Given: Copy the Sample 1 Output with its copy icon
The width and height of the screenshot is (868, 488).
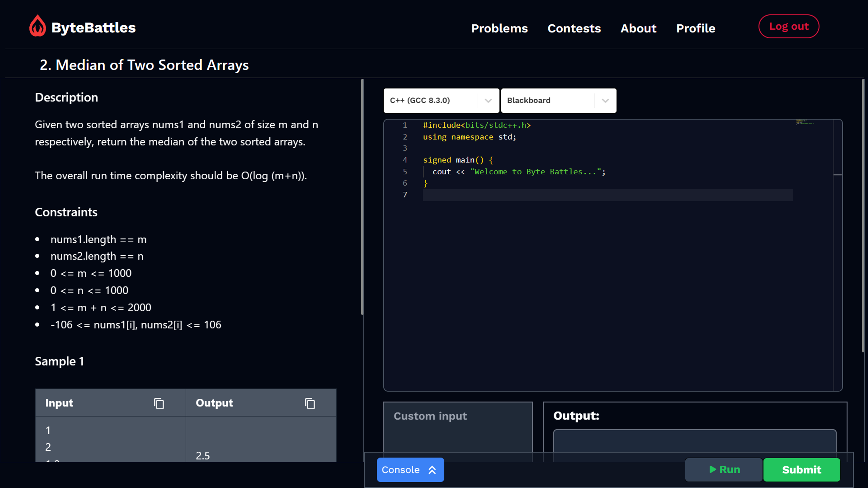Looking at the screenshot, I should point(310,403).
